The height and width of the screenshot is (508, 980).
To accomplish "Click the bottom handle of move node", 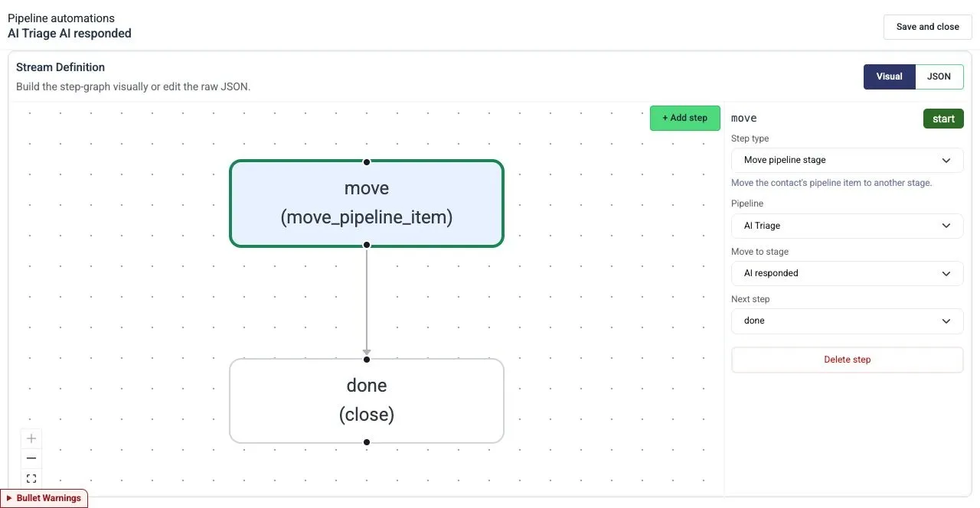I will coord(367,245).
